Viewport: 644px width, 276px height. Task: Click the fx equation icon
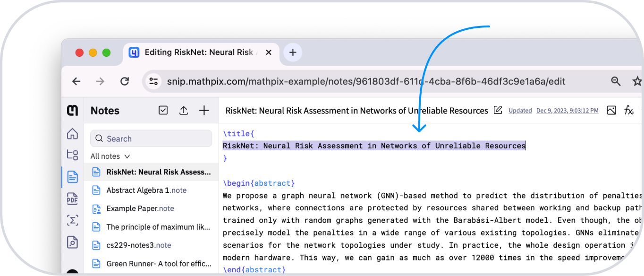coord(628,110)
